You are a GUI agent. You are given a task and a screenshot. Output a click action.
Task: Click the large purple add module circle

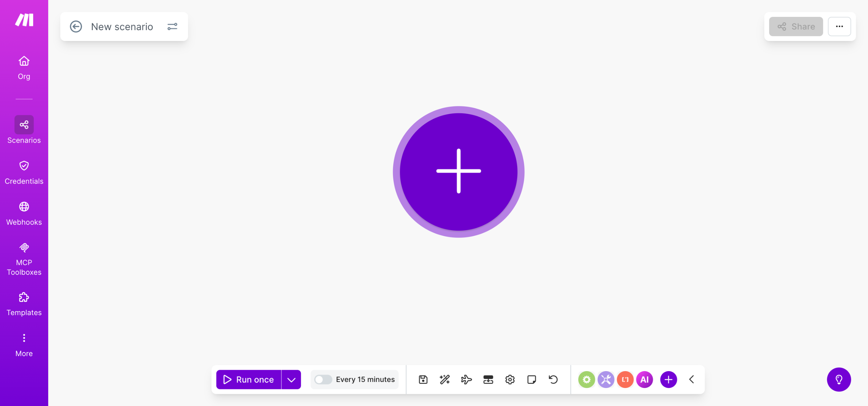(x=458, y=171)
